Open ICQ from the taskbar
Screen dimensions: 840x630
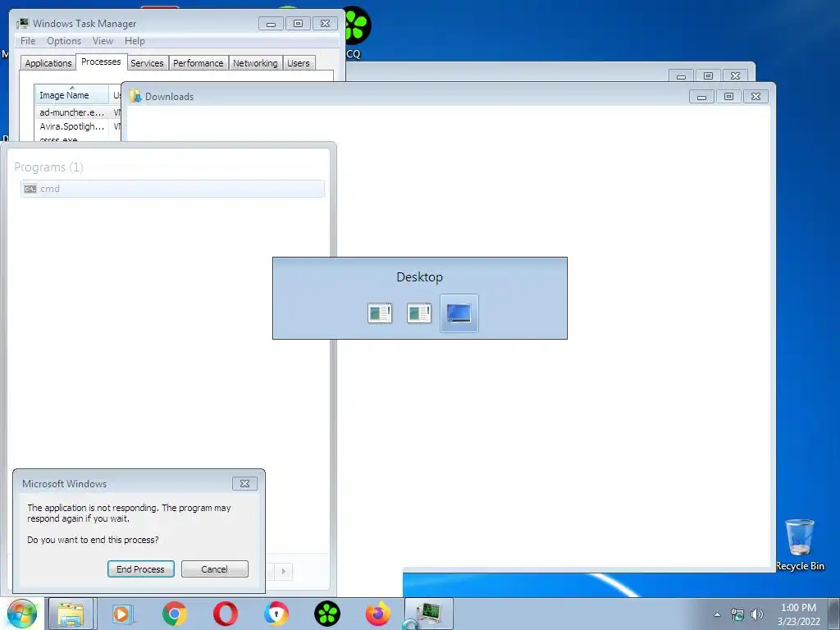326,614
